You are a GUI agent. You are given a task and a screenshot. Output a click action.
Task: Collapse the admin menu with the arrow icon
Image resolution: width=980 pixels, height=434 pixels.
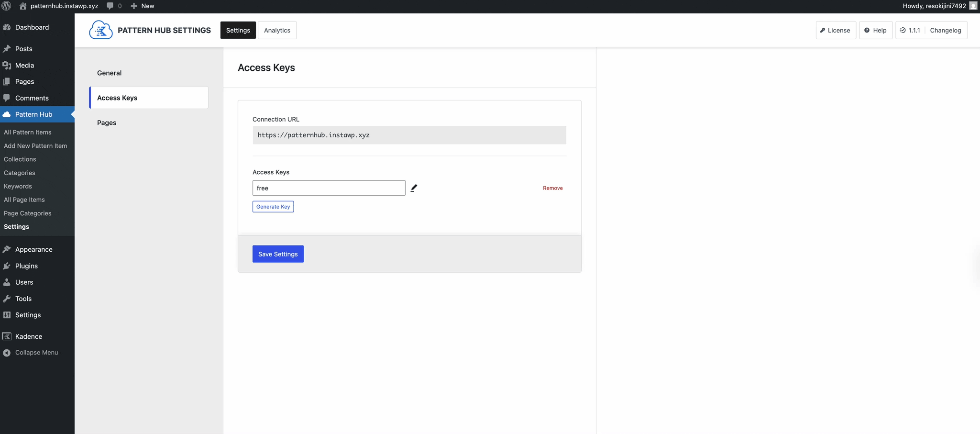click(x=7, y=352)
